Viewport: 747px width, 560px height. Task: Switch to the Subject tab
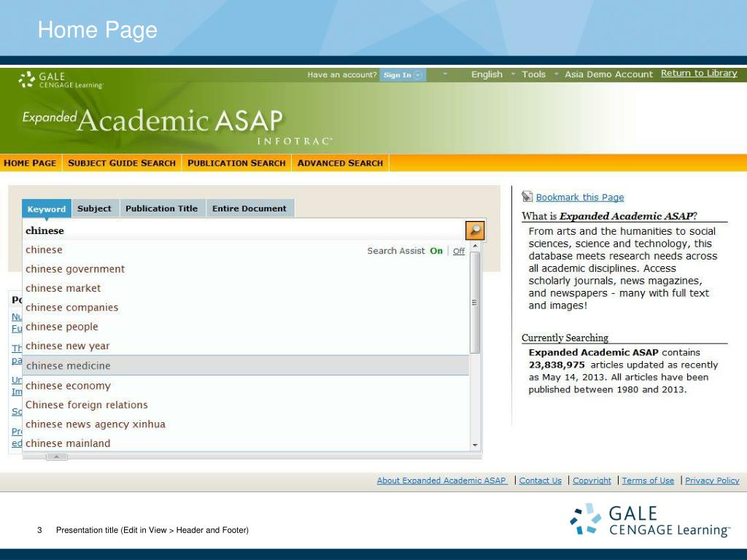(x=94, y=208)
